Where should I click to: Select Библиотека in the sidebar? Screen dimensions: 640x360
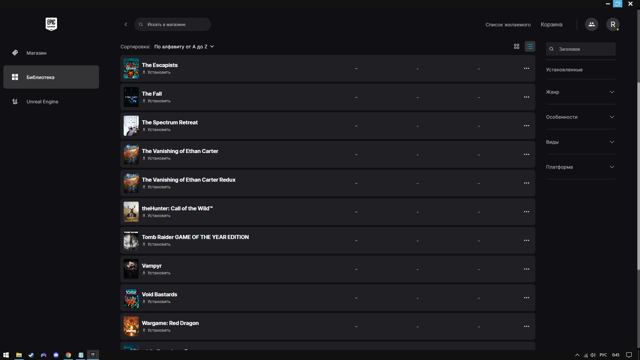point(51,77)
